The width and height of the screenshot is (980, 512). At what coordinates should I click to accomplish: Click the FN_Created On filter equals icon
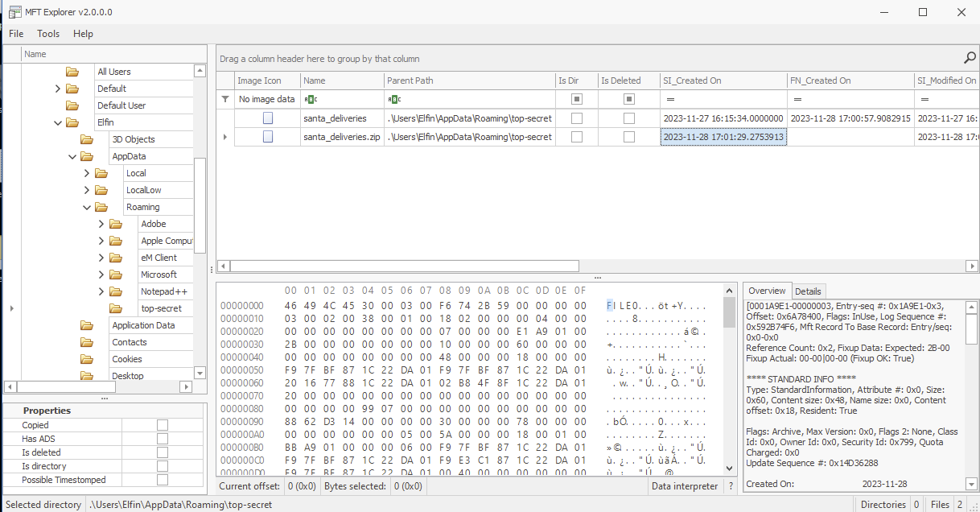796,99
